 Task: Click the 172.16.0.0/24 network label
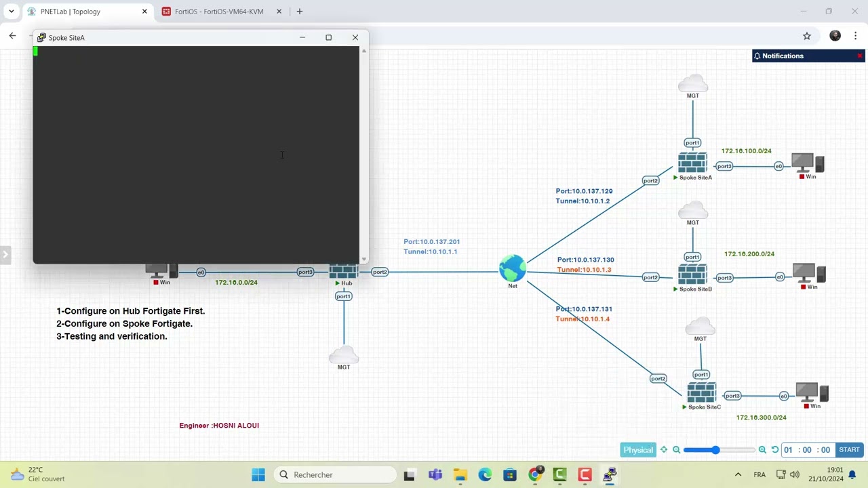pyautogui.click(x=236, y=282)
